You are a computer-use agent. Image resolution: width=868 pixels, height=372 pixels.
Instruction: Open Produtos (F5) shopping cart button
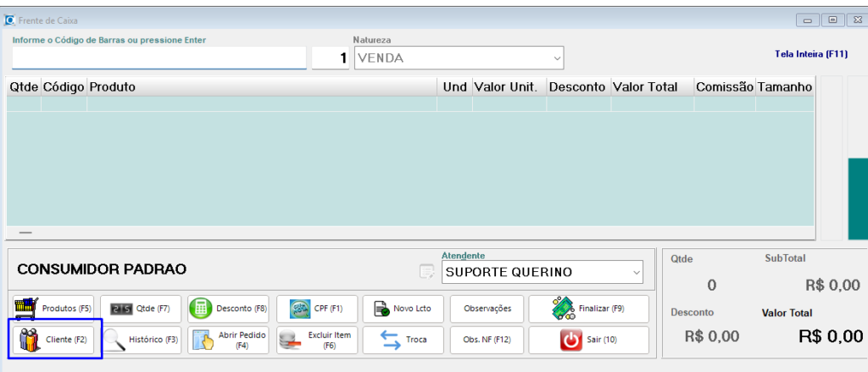click(x=53, y=308)
